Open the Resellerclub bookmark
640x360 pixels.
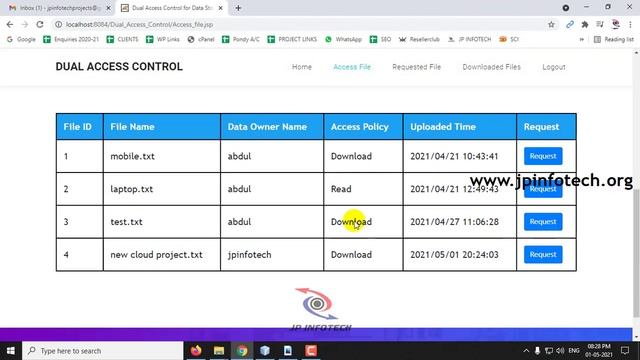coord(419,39)
